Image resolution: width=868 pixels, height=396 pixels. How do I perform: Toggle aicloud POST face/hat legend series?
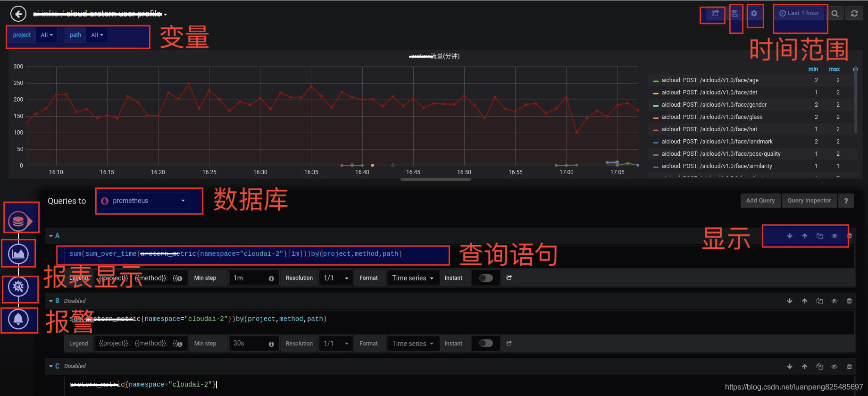709,129
